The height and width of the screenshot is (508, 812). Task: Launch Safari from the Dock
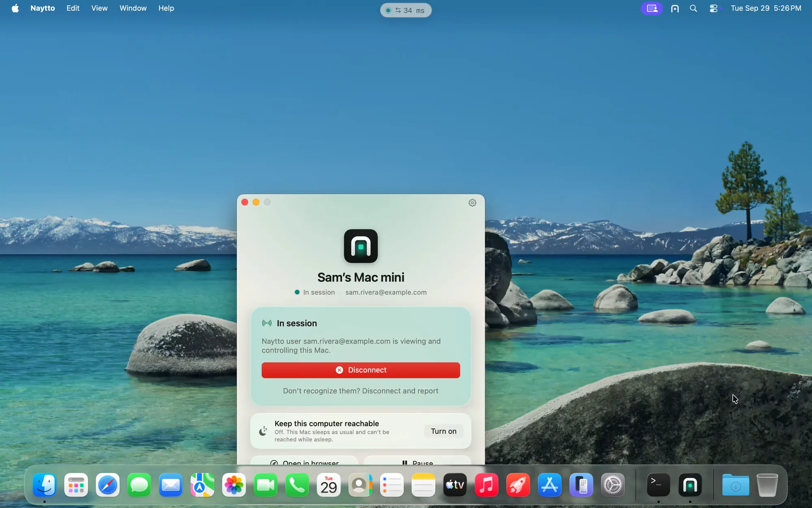coord(108,485)
